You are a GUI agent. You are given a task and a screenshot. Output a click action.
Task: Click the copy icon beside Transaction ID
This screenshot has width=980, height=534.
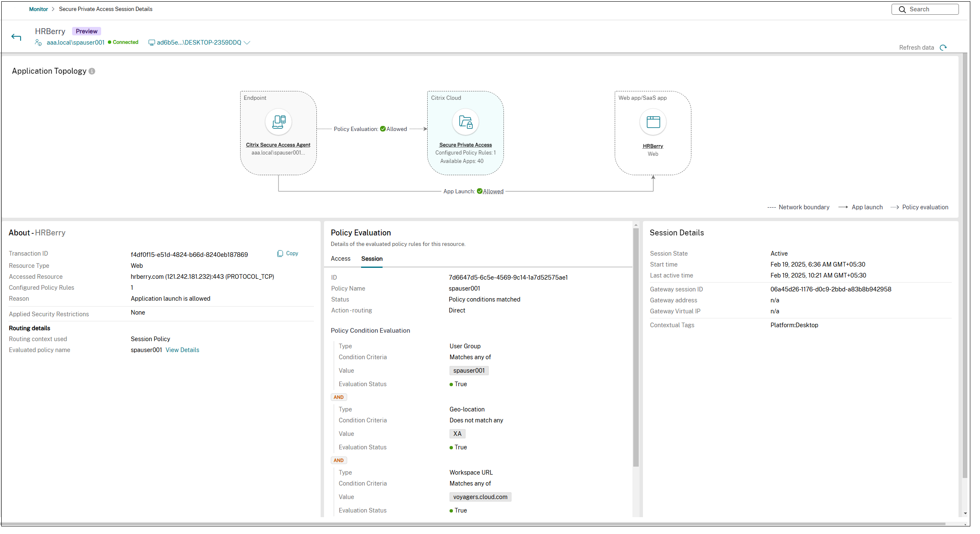pyautogui.click(x=280, y=254)
